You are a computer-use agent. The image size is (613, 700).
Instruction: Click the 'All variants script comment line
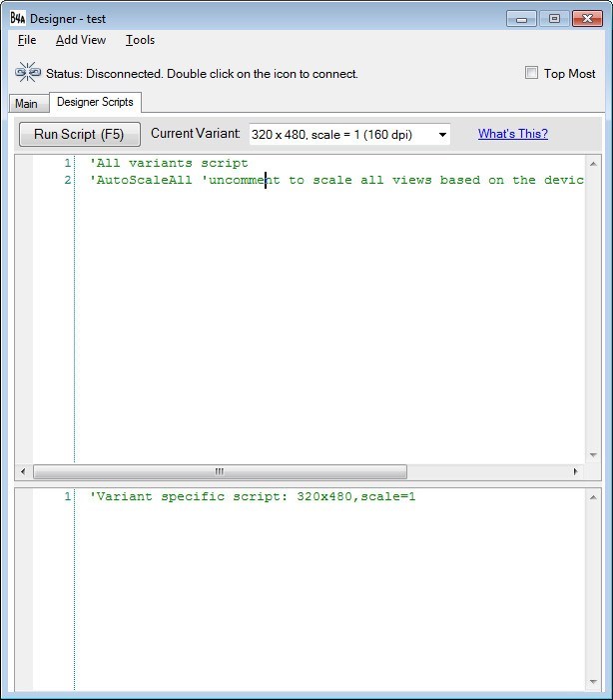[x=169, y=163]
